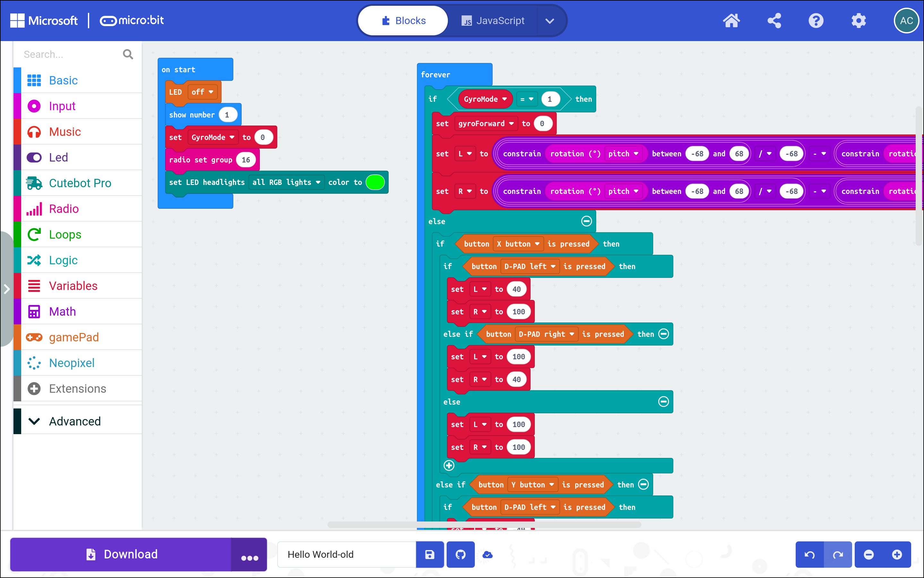The image size is (924, 578).
Task: Edit the show number value 1
Action: coord(227,115)
